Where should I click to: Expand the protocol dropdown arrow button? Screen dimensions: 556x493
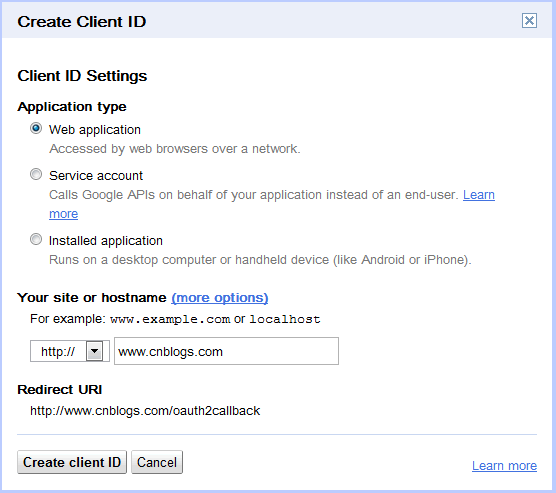(x=95, y=351)
